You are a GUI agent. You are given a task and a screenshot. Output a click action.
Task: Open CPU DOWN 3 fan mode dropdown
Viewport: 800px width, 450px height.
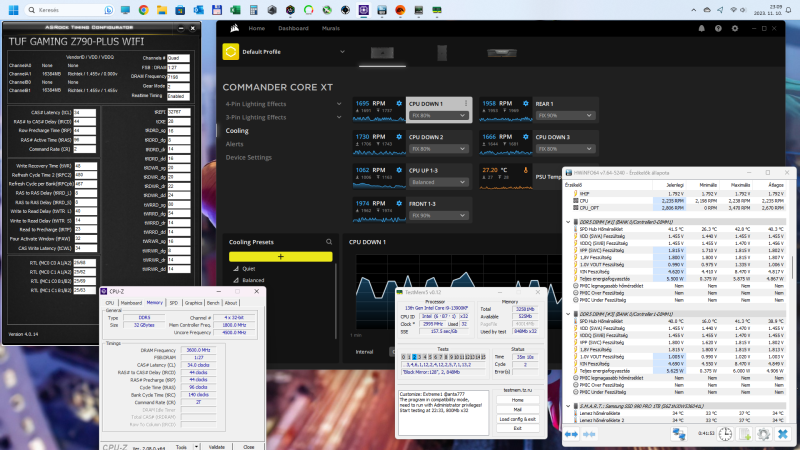(x=565, y=149)
